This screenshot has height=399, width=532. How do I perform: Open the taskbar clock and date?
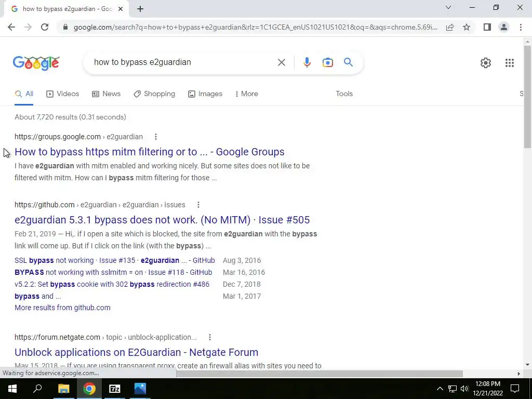(488, 389)
